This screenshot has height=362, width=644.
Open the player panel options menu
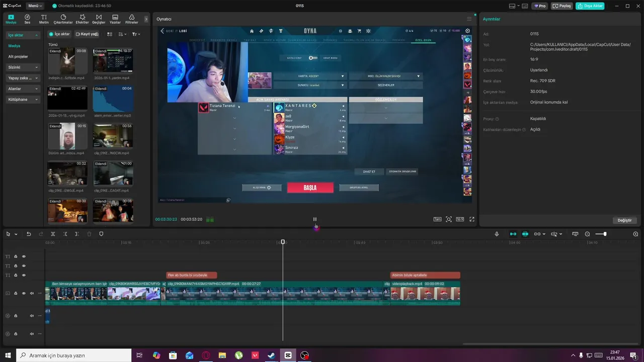click(469, 19)
